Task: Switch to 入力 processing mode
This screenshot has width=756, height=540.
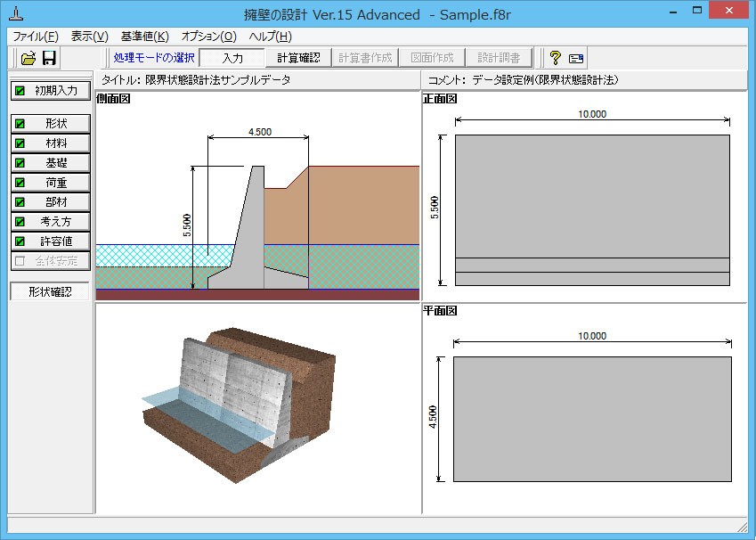Action: coord(232,58)
